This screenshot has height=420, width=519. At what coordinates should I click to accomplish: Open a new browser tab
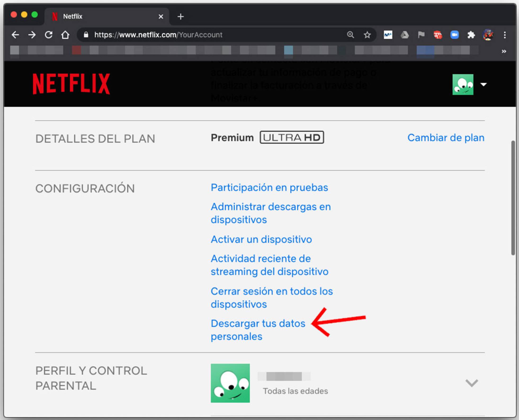click(180, 16)
